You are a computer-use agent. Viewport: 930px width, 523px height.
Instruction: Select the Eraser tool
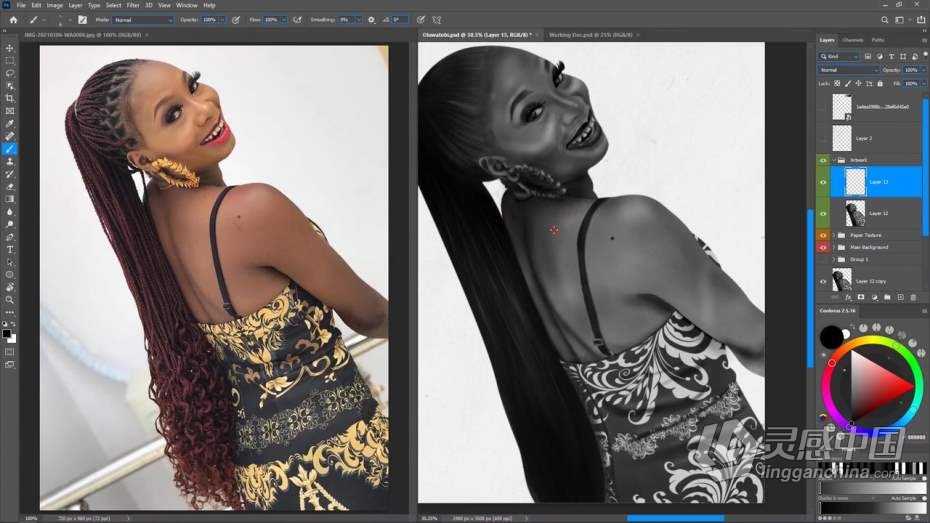(x=9, y=186)
